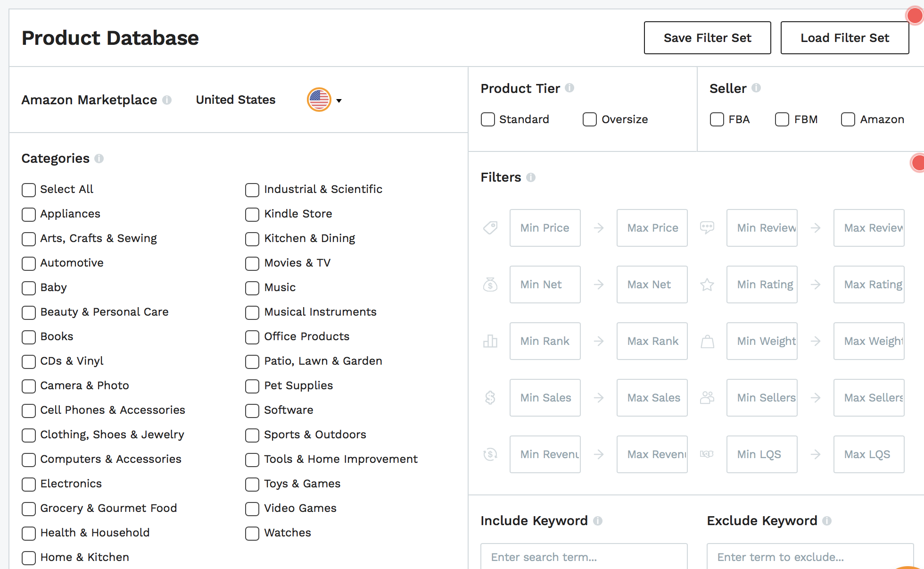Select the Home & Kitchen checkbox
The width and height of the screenshot is (924, 569).
(29, 558)
